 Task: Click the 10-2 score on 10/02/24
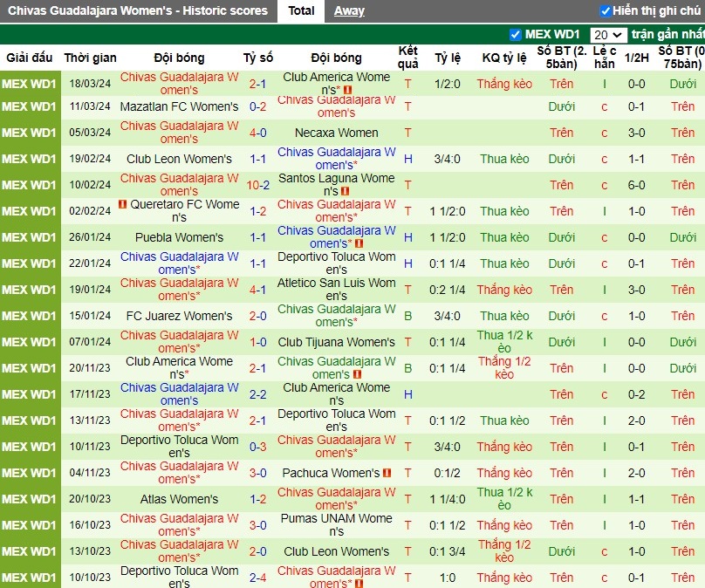pyautogui.click(x=258, y=185)
